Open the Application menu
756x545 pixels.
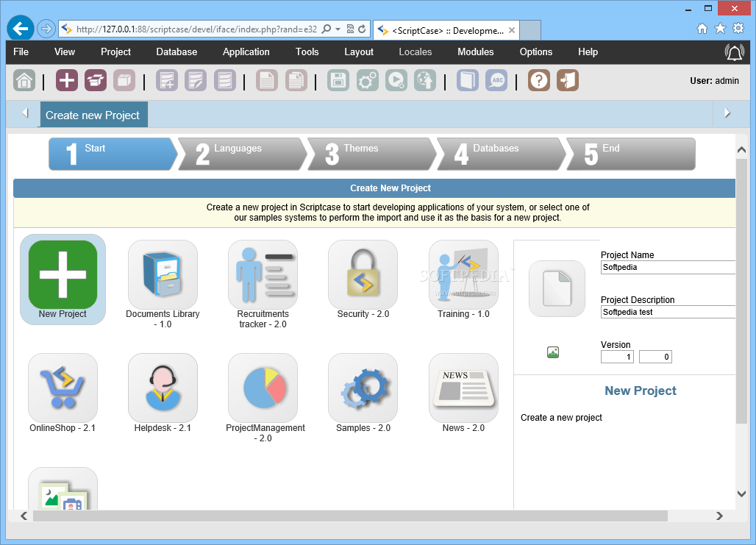(x=246, y=52)
